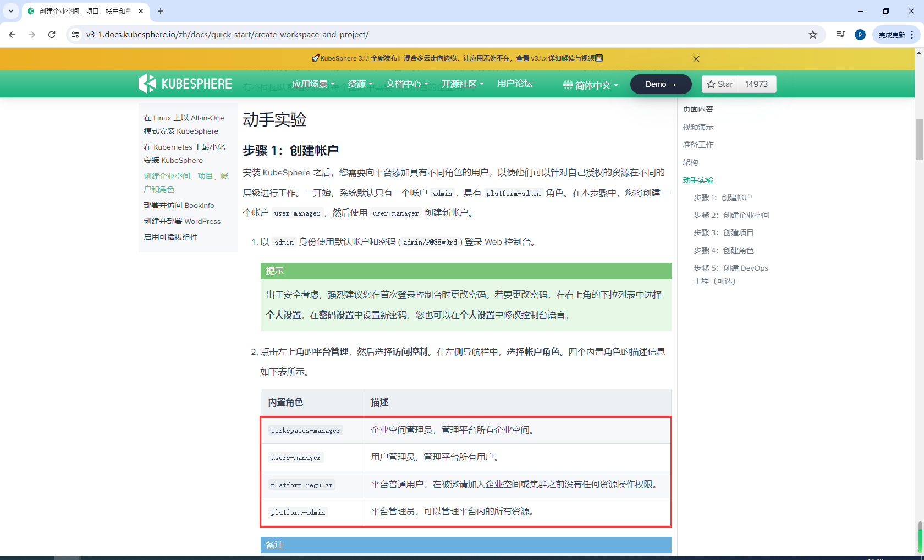924x560 pixels.
Task: Expand the 应用场景 menu
Action: 313,84
